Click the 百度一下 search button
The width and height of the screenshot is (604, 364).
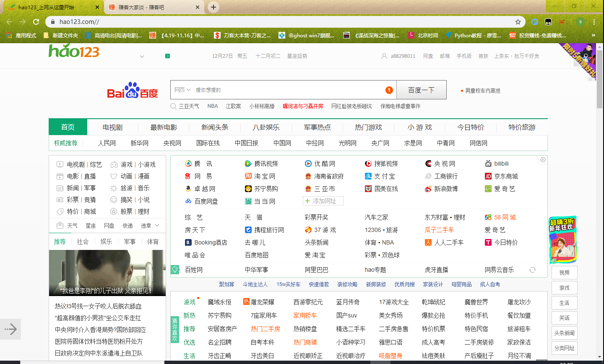point(422,90)
